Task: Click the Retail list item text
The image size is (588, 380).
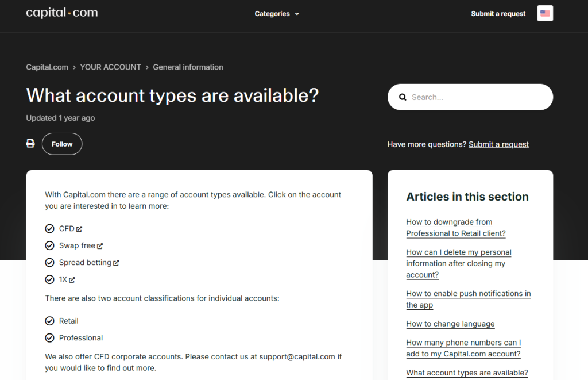Action: pos(69,321)
